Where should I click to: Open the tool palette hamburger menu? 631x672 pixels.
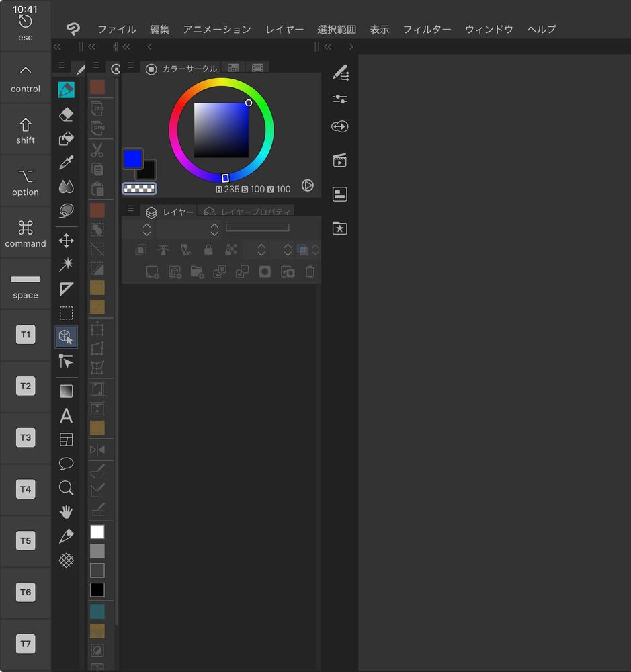click(x=61, y=65)
